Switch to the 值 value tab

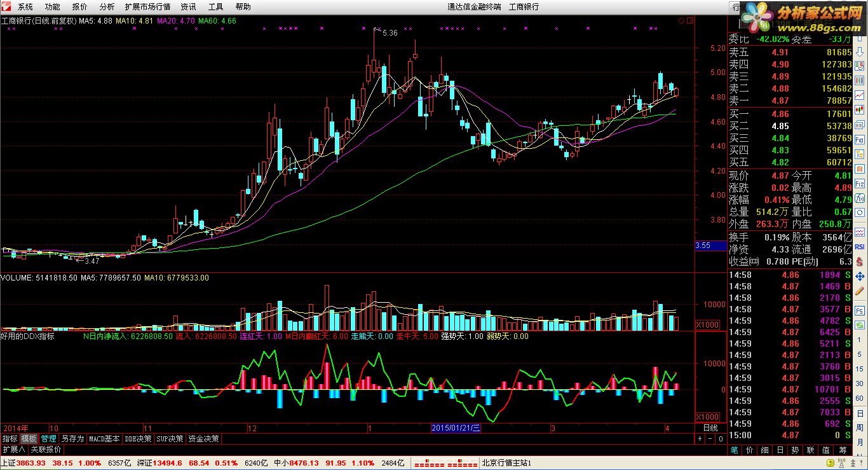click(825, 450)
